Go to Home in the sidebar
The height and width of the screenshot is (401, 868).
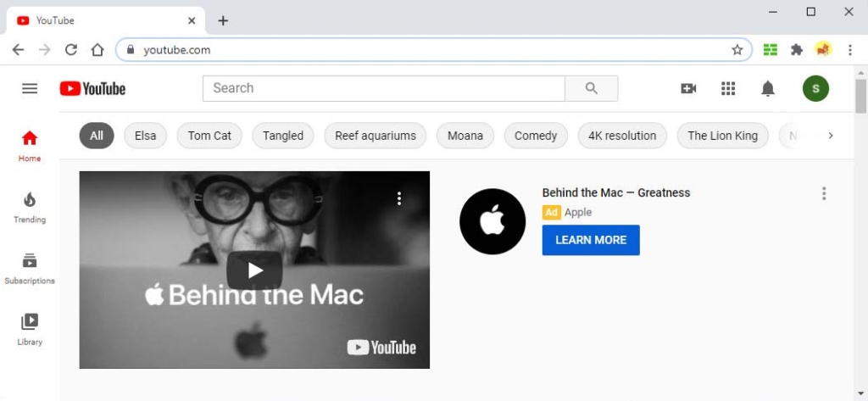pyautogui.click(x=30, y=146)
